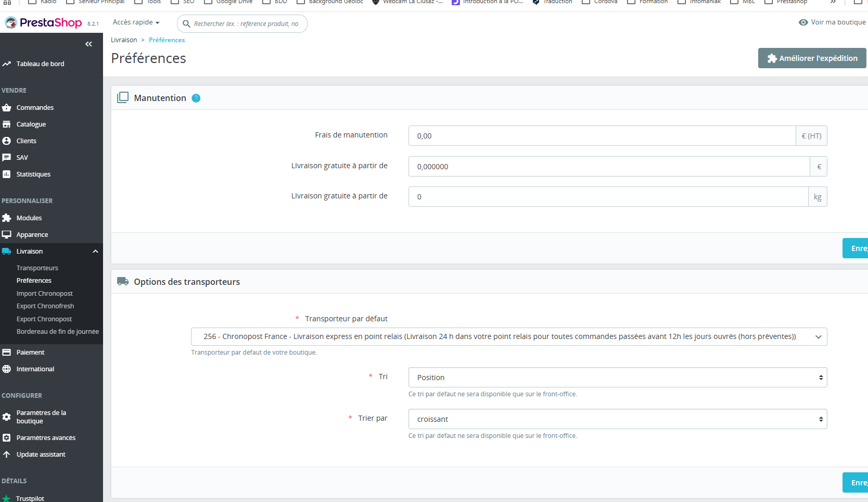Open Import Chronopost submenu item
Screen dimensions: 868x502
tap(45, 294)
